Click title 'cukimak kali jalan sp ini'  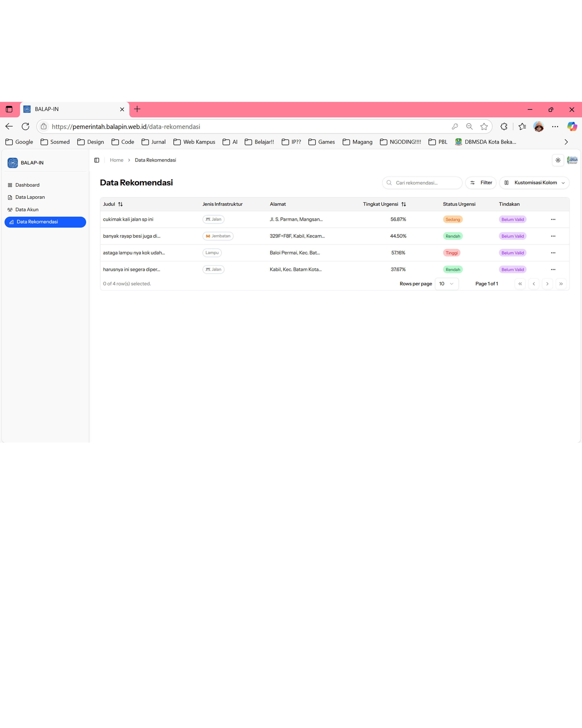tap(128, 219)
